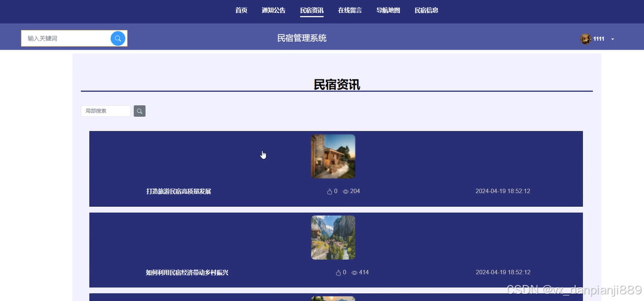
Task: Click view count 204
Action: coord(355,191)
